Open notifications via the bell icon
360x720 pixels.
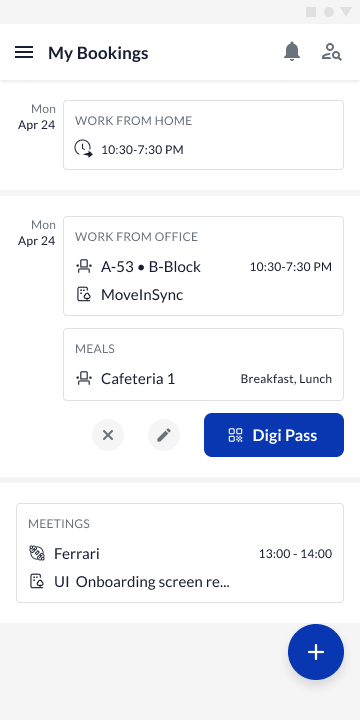292,51
